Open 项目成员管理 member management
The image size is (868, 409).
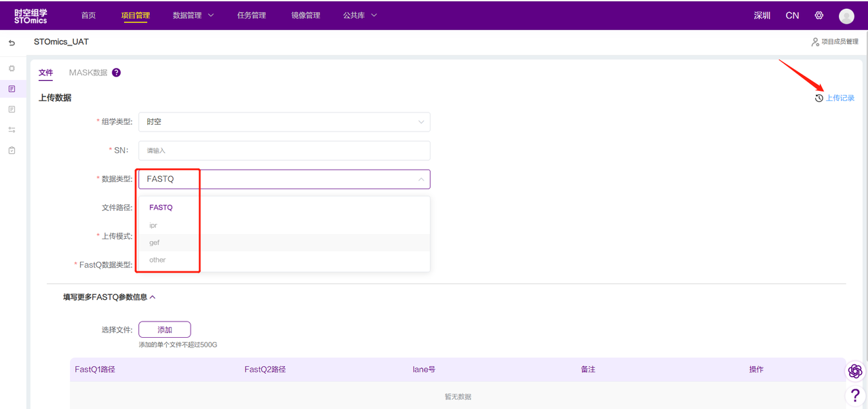pyautogui.click(x=835, y=42)
